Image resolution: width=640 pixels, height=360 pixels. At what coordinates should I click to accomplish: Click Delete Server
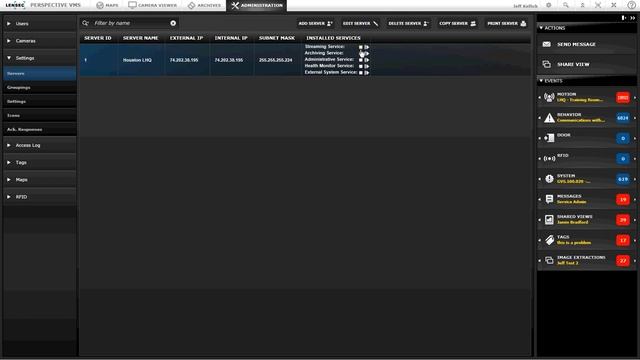[x=408, y=24]
